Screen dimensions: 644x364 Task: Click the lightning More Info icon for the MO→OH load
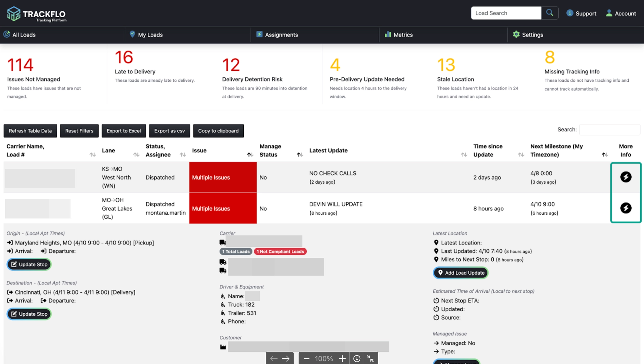tap(625, 208)
